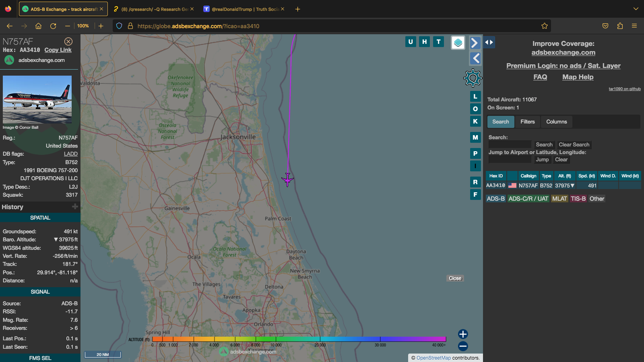Viewport: 644px width, 362px height.
Task: Open the Firefox extensions menu
Action: coord(620,26)
